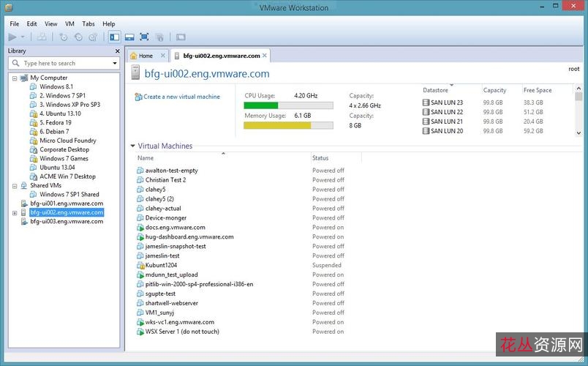Close the Home tab
The width and height of the screenshot is (588, 366).
point(163,55)
